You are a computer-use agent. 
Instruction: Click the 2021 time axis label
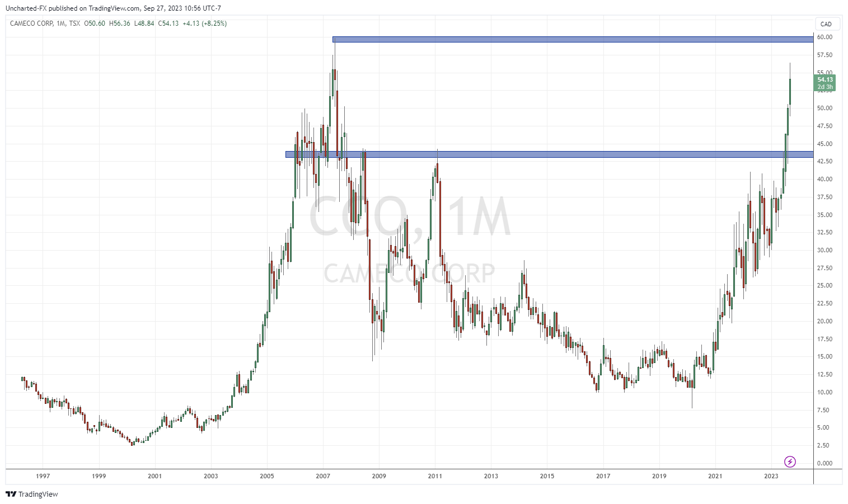point(715,477)
